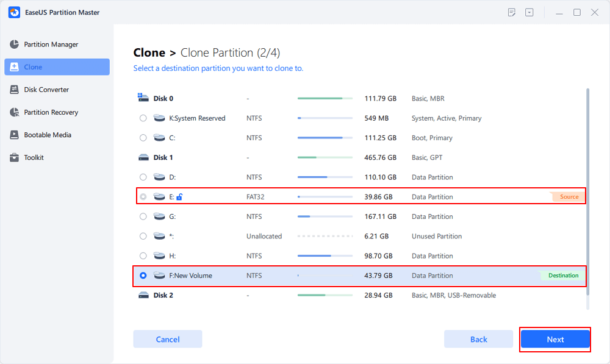Image resolution: width=610 pixels, height=364 pixels.
Task: Open Partition Manager in the sidebar
Action: click(57, 45)
